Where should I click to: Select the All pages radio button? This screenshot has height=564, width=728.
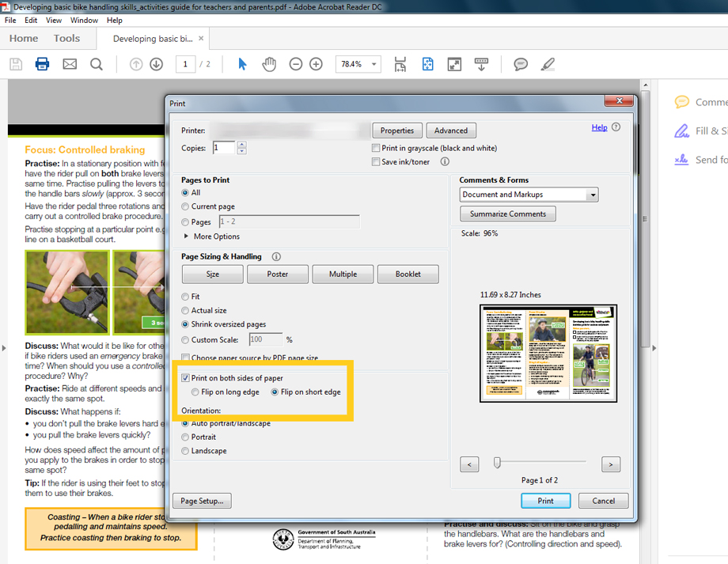point(185,193)
